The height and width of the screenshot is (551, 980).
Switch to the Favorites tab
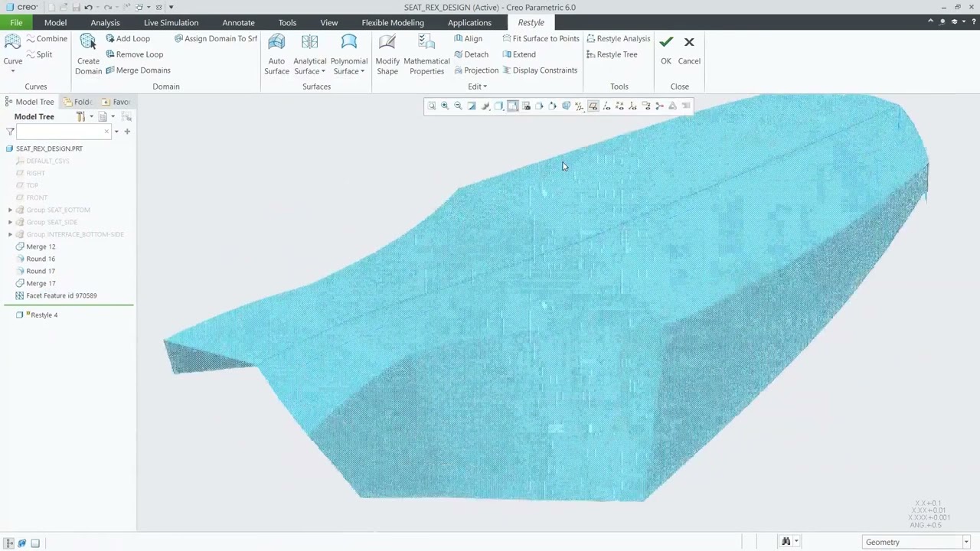click(x=116, y=102)
